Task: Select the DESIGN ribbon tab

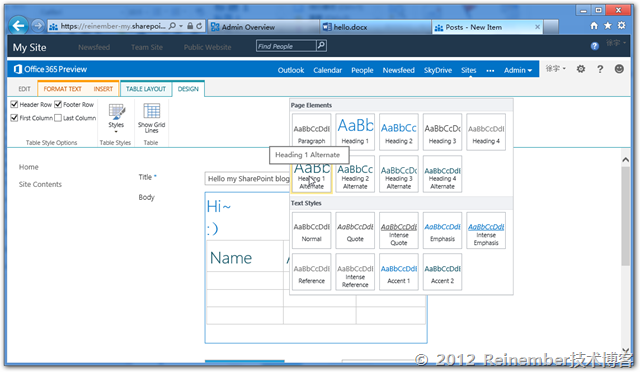Action: 188,89
